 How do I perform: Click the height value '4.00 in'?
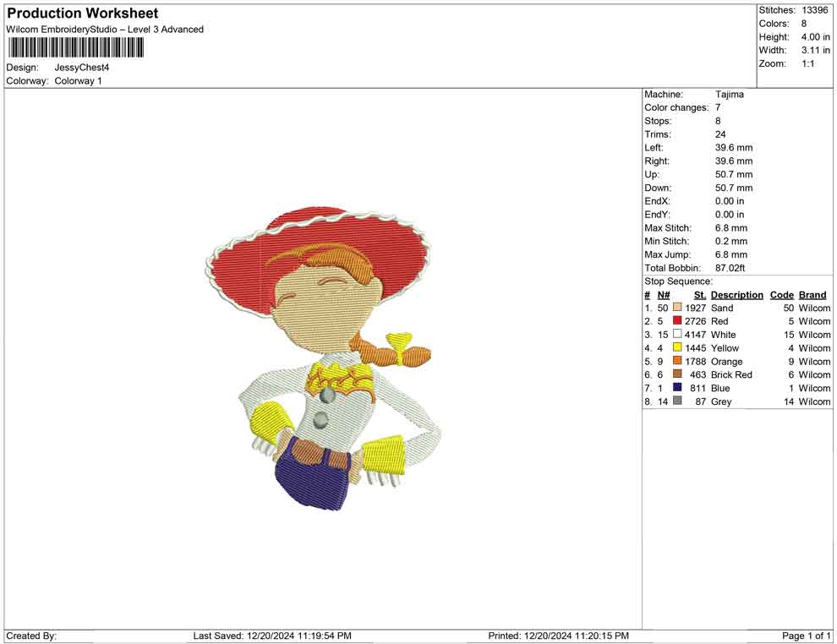click(x=815, y=37)
